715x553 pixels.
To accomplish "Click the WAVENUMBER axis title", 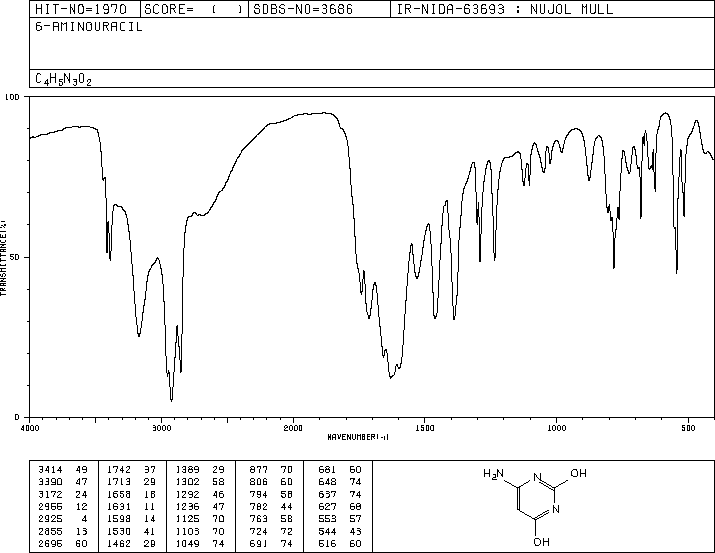I will [358, 437].
